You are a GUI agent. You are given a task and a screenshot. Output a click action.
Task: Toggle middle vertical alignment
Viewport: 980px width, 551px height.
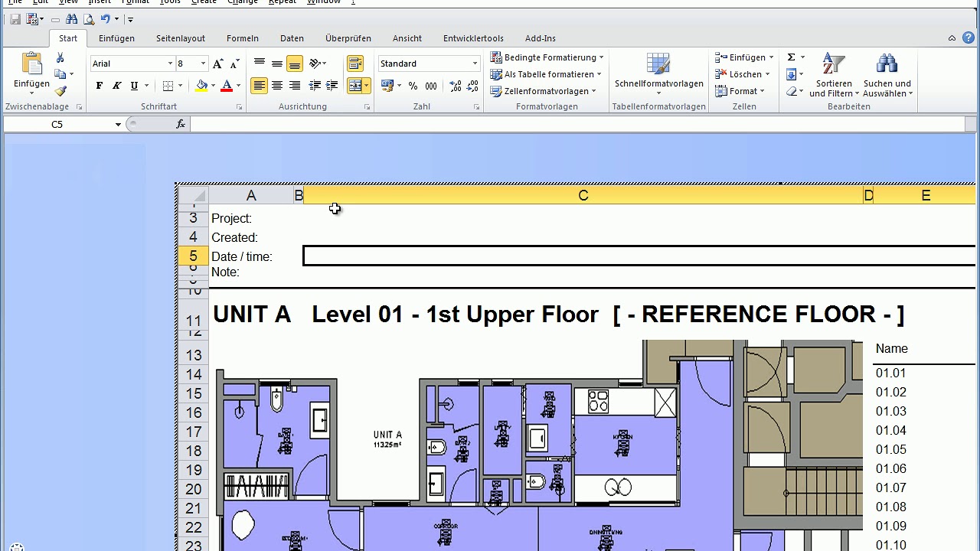coord(277,64)
